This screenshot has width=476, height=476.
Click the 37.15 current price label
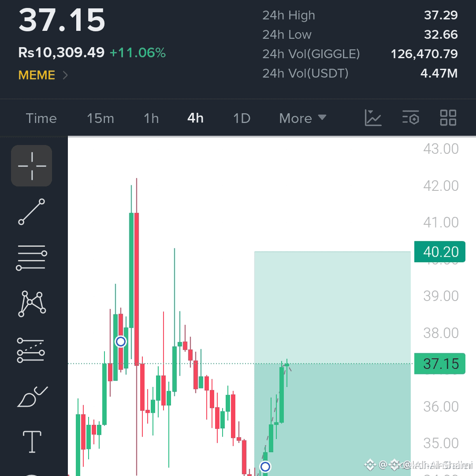tap(439, 364)
